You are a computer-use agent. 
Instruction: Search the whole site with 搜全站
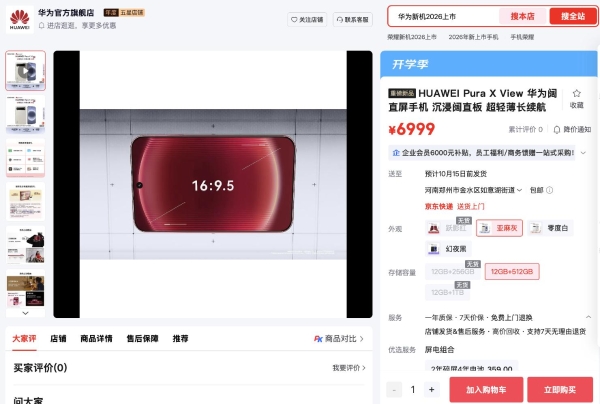573,16
